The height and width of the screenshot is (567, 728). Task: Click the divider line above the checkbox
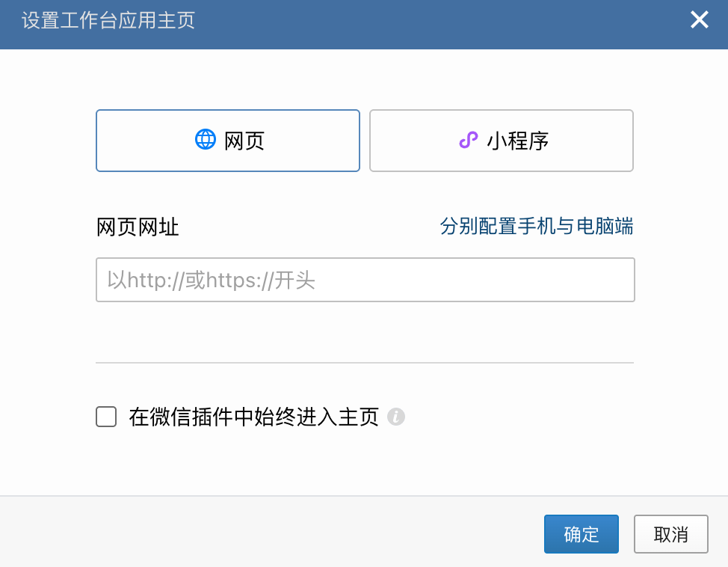point(365,363)
